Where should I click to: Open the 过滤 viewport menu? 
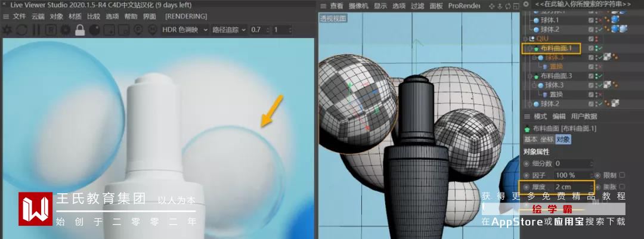(x=417, y=6)
